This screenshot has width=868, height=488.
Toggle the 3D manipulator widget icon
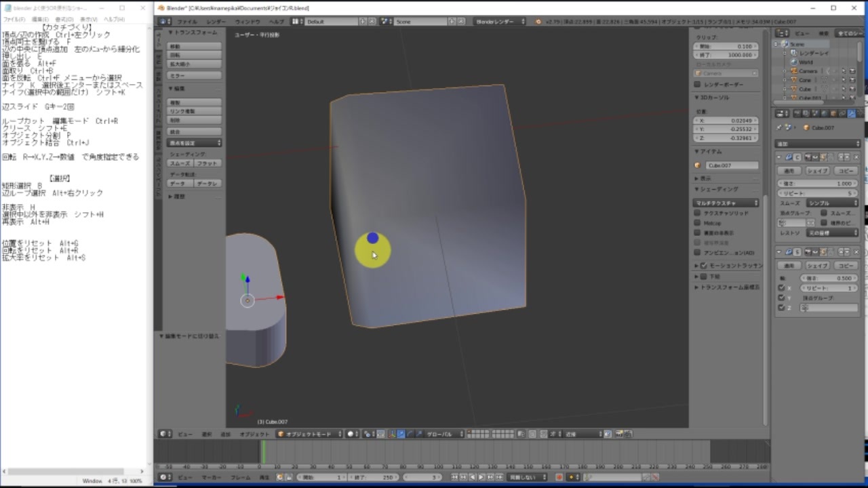tap(392, 434)
